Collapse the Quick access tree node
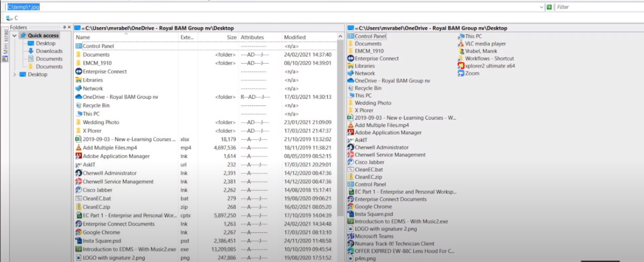The width and height of the screenshot is (644, 262). (x=15, y=36)
